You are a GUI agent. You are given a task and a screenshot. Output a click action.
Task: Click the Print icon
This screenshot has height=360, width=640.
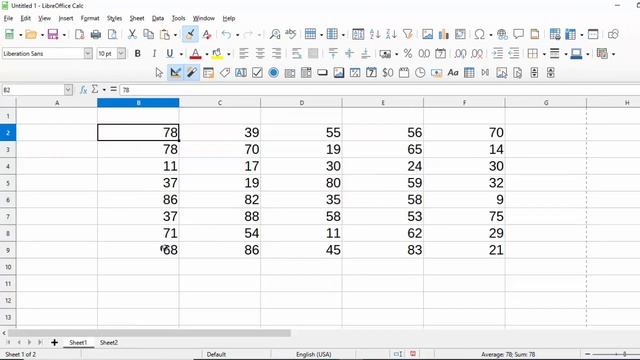pos(96,34)
